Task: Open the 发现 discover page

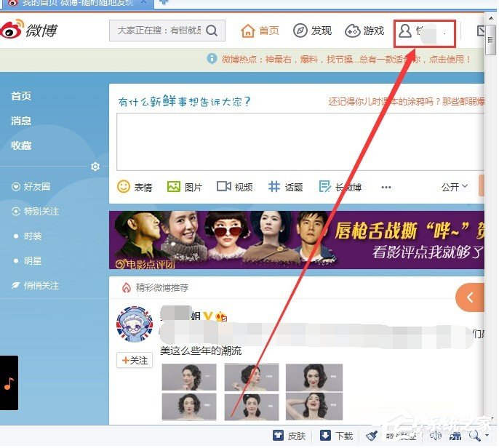Action: point(312,31)
